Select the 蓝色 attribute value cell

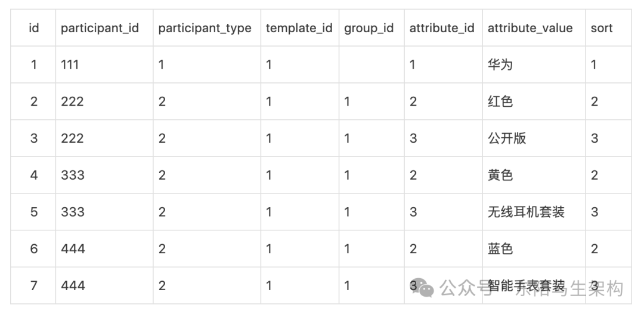(x=500, y=249)
